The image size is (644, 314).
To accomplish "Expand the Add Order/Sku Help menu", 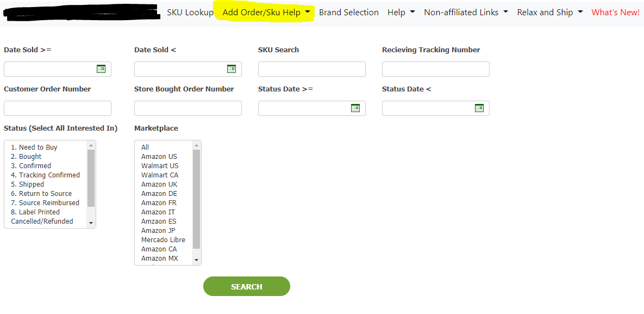I will click(266, 13).
